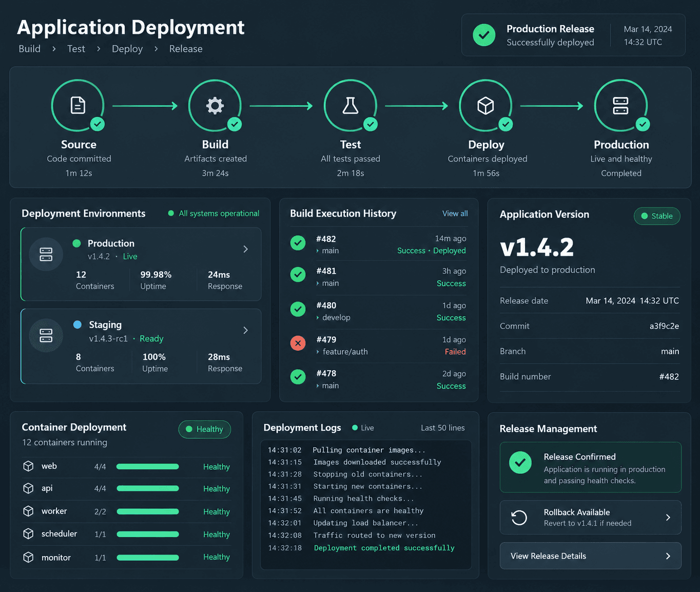The width and height of the screenshot is (700, 592).
Task: Expand the main branch arrow under build #482
Action: [x=318, y=251]
